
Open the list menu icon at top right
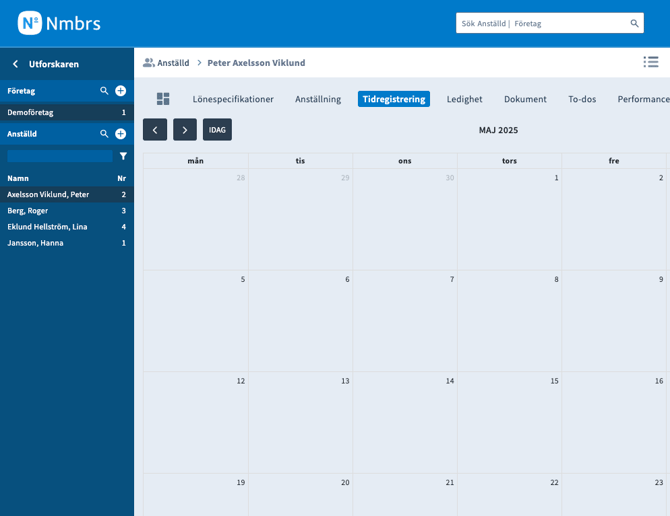[x=651, y=62]
